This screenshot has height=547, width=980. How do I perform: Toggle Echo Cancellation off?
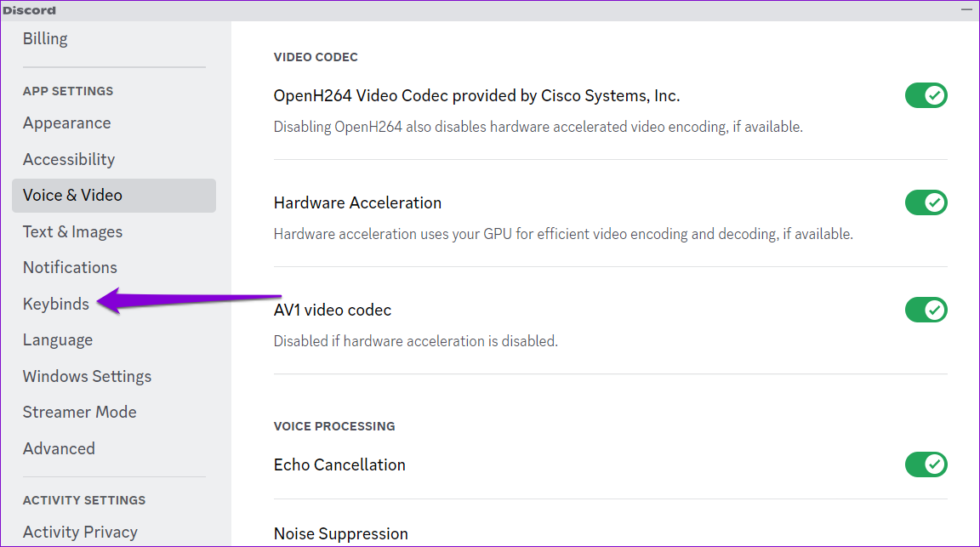click(926, 464)
